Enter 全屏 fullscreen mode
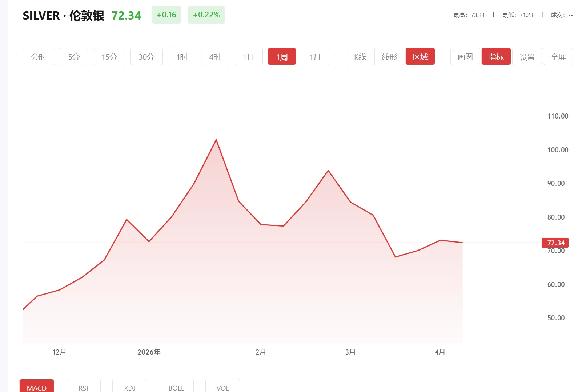 (x=558, y=56)
